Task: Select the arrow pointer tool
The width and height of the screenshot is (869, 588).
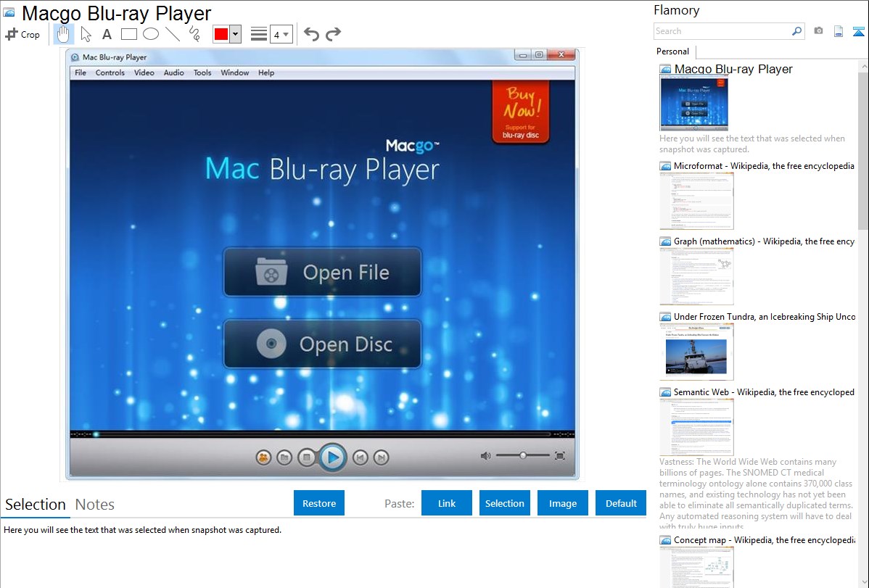Action: click(x=86, y=34)
